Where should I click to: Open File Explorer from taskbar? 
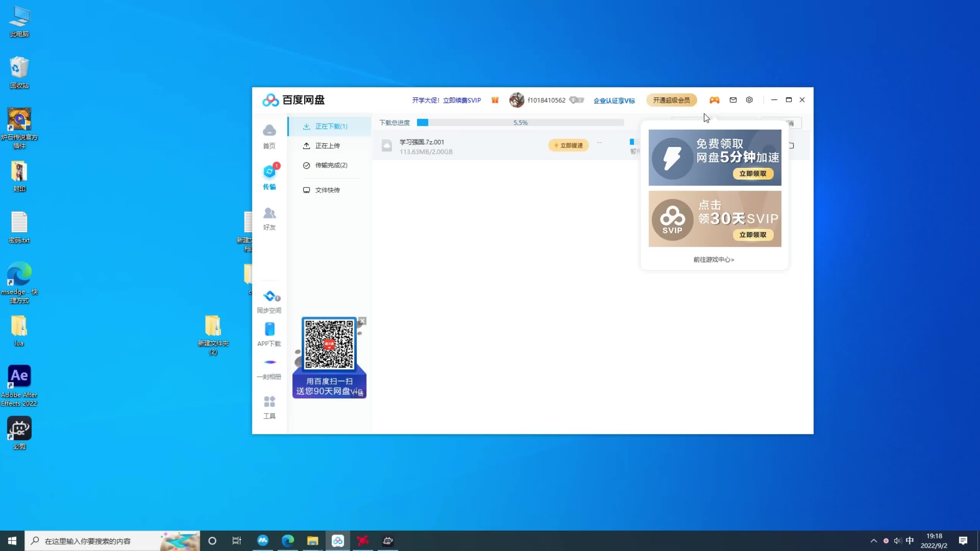click(313, 541)
